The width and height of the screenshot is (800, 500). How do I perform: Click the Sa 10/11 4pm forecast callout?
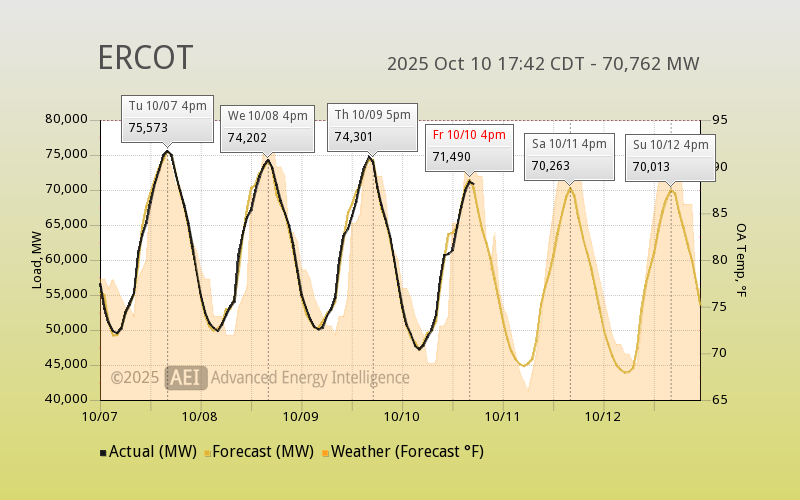[x=569, y=155]
